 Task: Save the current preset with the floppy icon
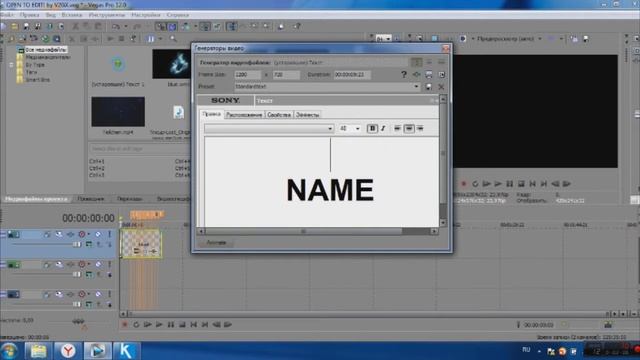(429, 87)
